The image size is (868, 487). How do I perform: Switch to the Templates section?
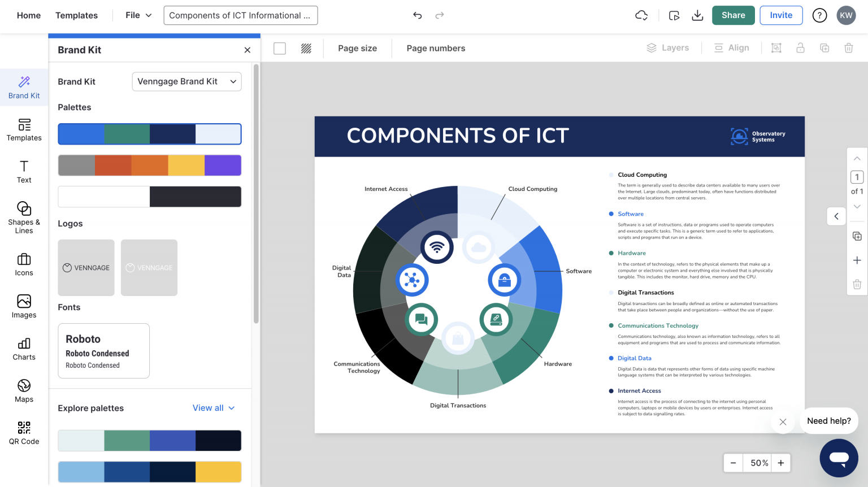pos(76,15)
